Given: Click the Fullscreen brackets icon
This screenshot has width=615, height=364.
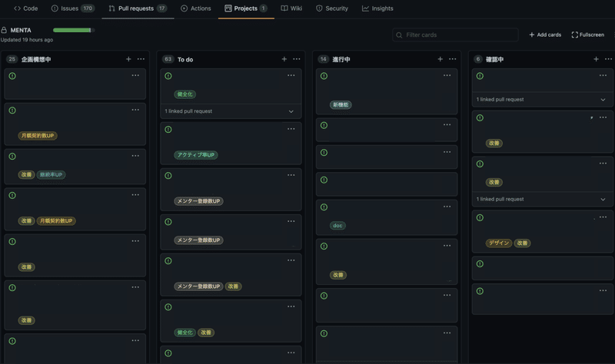Looking at the screenshot, I should click(x=574, y=35).
